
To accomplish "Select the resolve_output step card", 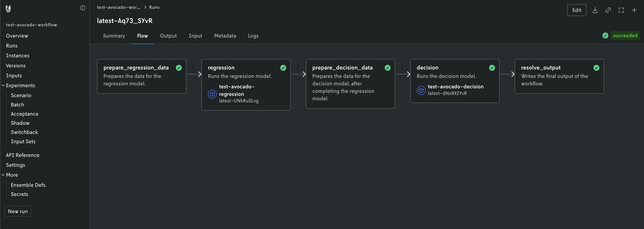I will tap(559, 76).
